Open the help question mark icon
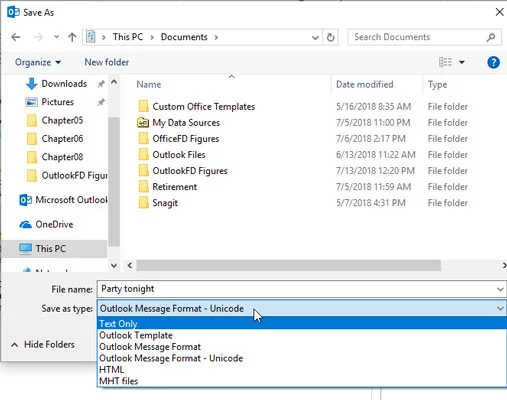The height and width of the screenshot is (400, 507). coord(493,62)
